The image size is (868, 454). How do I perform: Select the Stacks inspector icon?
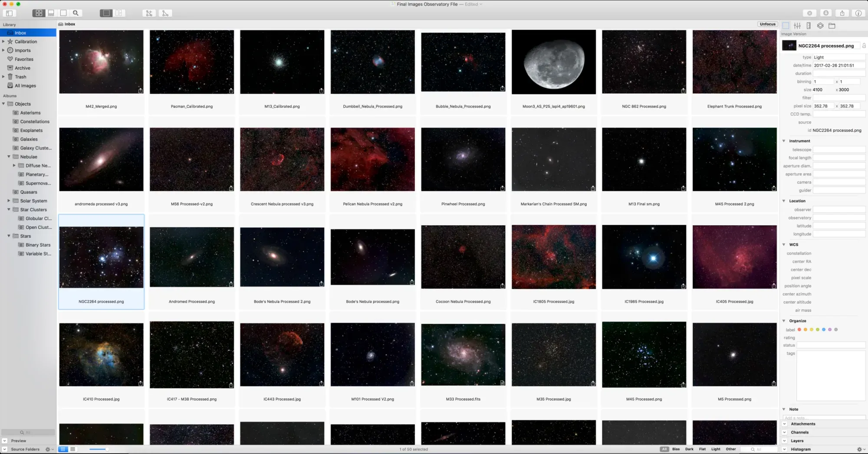(820, 25)
